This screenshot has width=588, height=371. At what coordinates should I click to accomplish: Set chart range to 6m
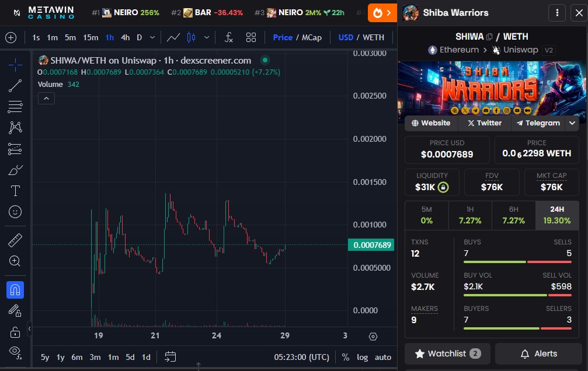[77, 357]
